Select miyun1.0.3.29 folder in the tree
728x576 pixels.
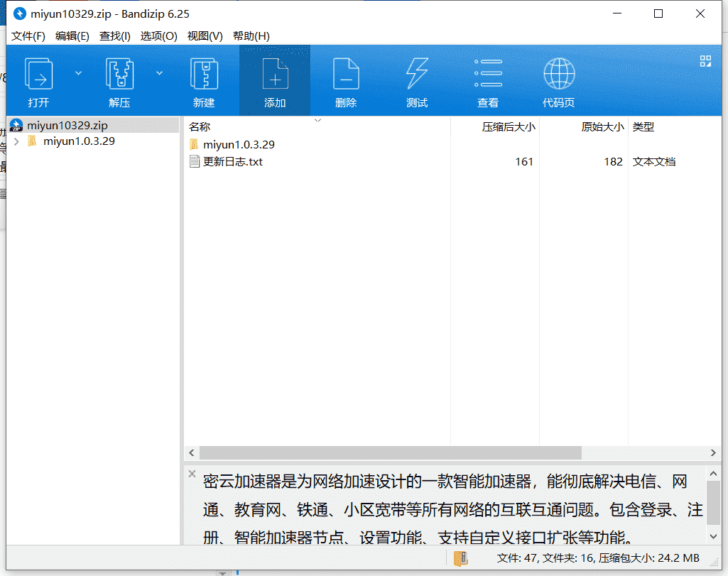[x=79, y=141]
